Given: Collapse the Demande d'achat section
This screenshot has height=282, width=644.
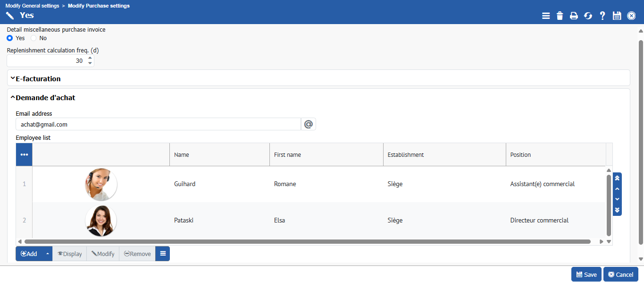Looking at the screenshot, I should point(45,98).
